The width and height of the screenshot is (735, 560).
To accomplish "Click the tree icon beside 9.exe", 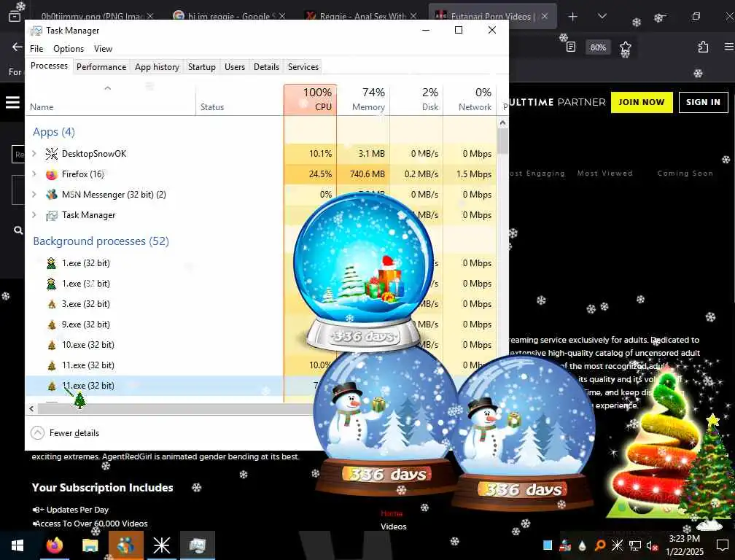I will pyautogui.click(x=52, y=324).
